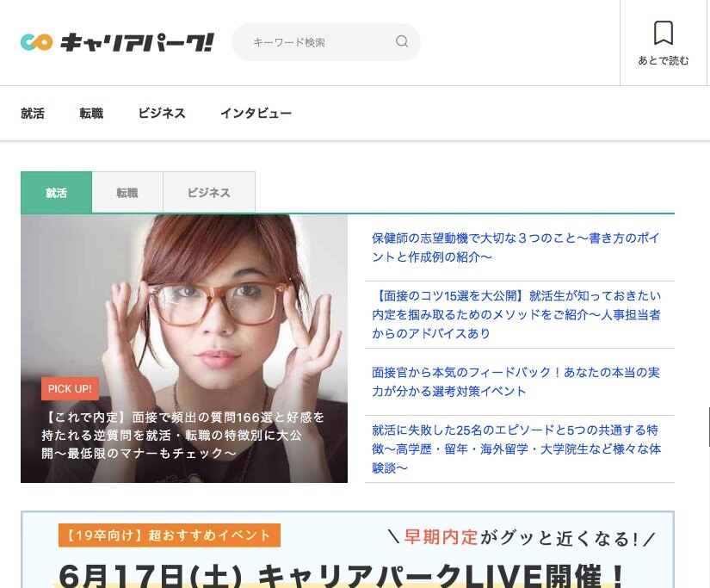The image size is (710, 588).
Task: Click the bookmark あとで読む icon
Action: click(x=663, y=34)
